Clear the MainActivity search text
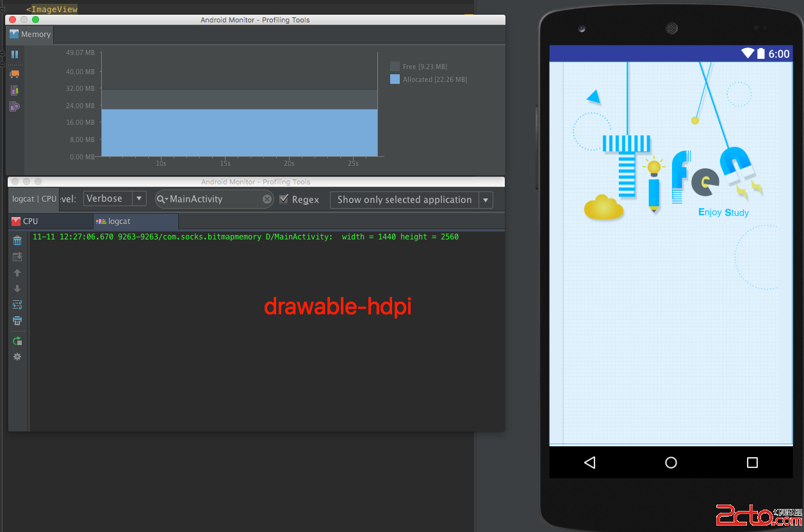Screen dimensions: 804x532 [267, 199]
